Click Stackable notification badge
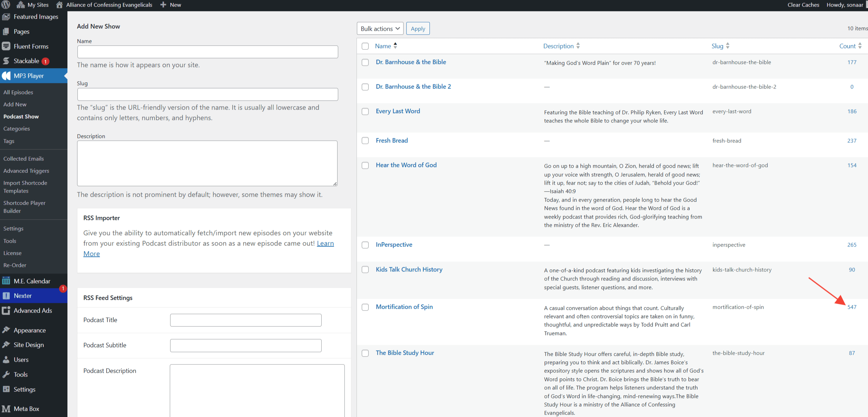The image size is (868, 417). [45, 62]
